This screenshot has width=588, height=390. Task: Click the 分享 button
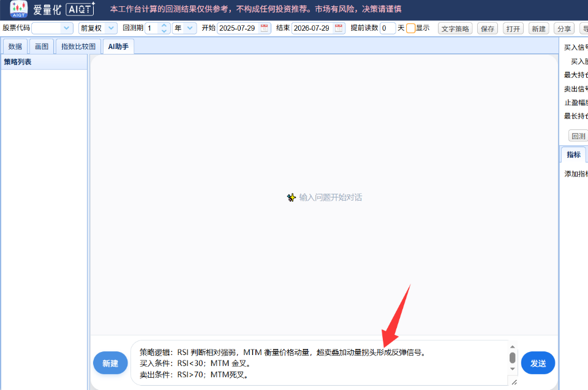click(564, 29)
